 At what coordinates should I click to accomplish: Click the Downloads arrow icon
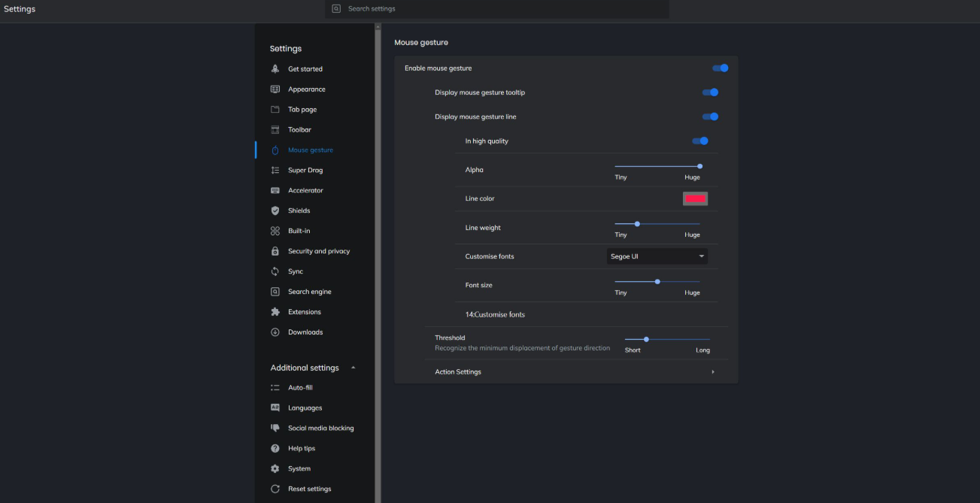[275, 332]
